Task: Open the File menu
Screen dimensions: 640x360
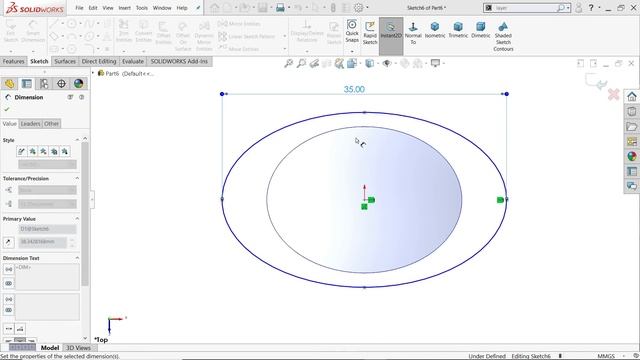Action: pyautogui.click(x=79, y=8)
